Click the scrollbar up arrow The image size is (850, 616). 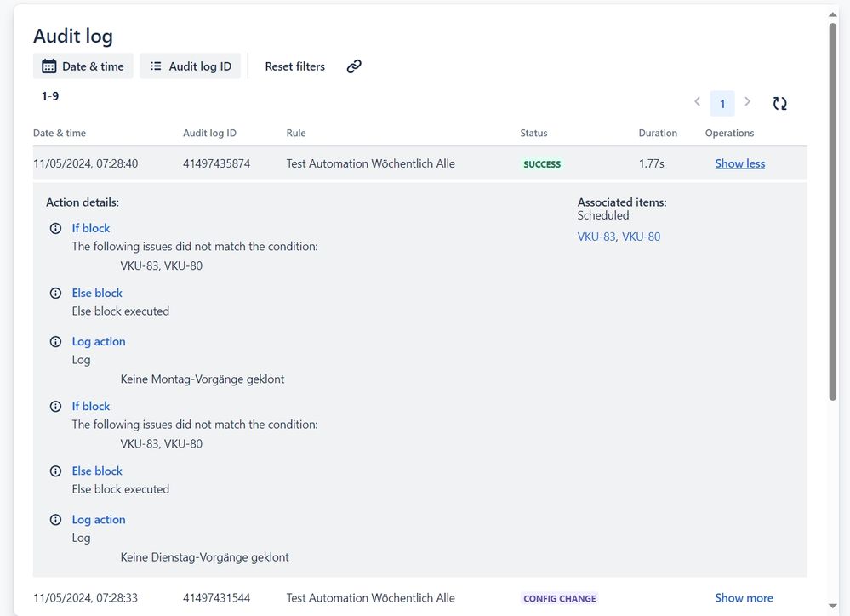pyautogui.click(x=833, y=14)
